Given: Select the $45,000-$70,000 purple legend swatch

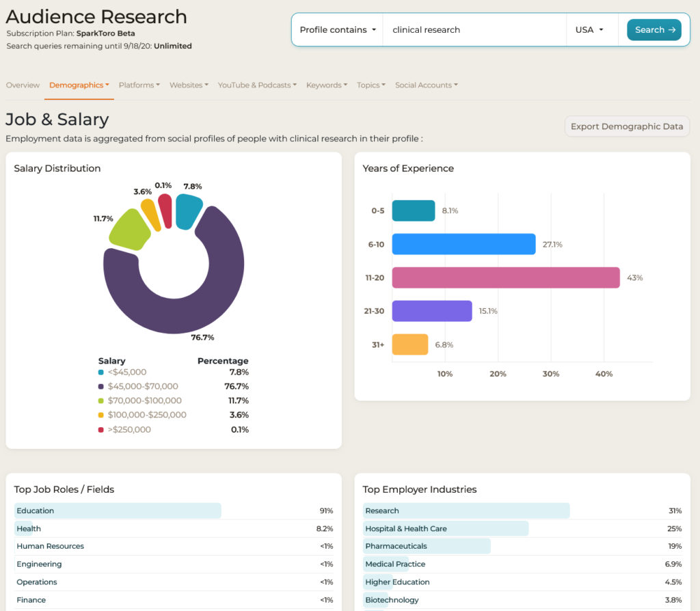Looking at the screenshot, I should point(101,387).
